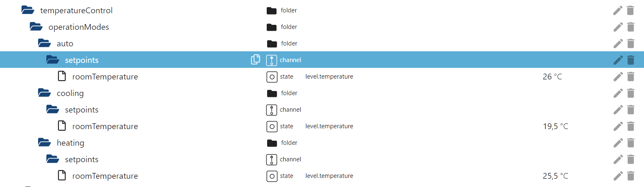Screen dimensions: 644x187
Task: Delete the roomTemperature state showing 25,5 °C
Action: click(x=630, y=176)
